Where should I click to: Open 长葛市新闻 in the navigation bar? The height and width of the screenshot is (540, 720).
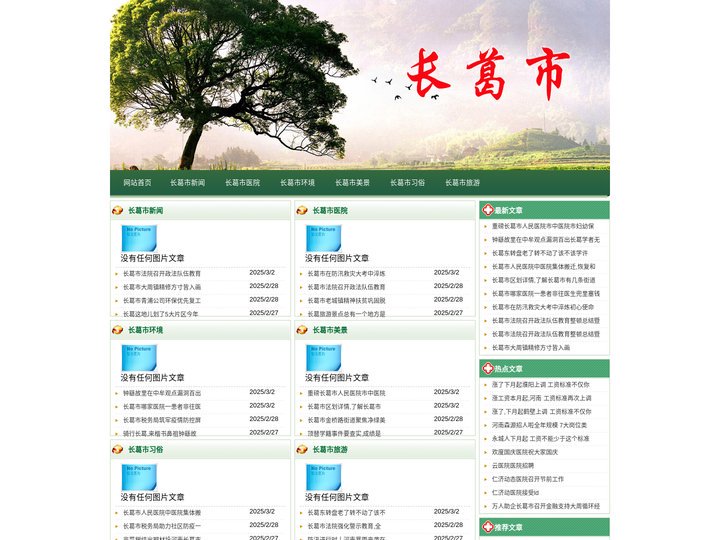coord(187,182)
